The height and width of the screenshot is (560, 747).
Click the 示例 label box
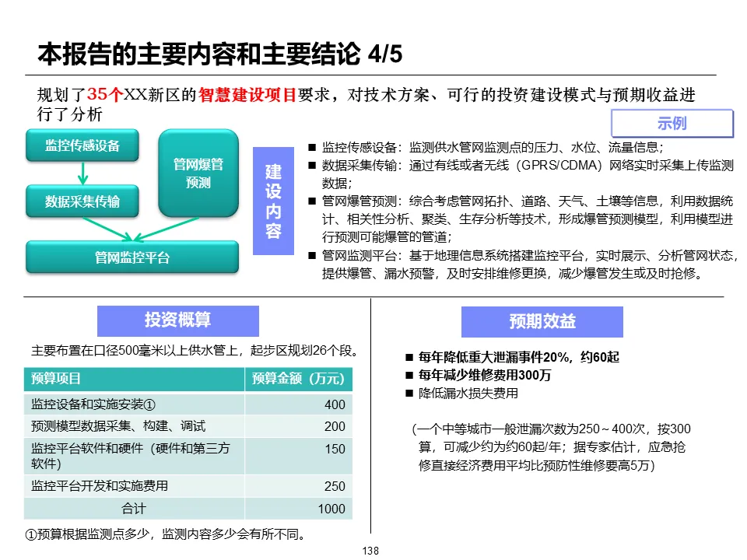[672, 124]
